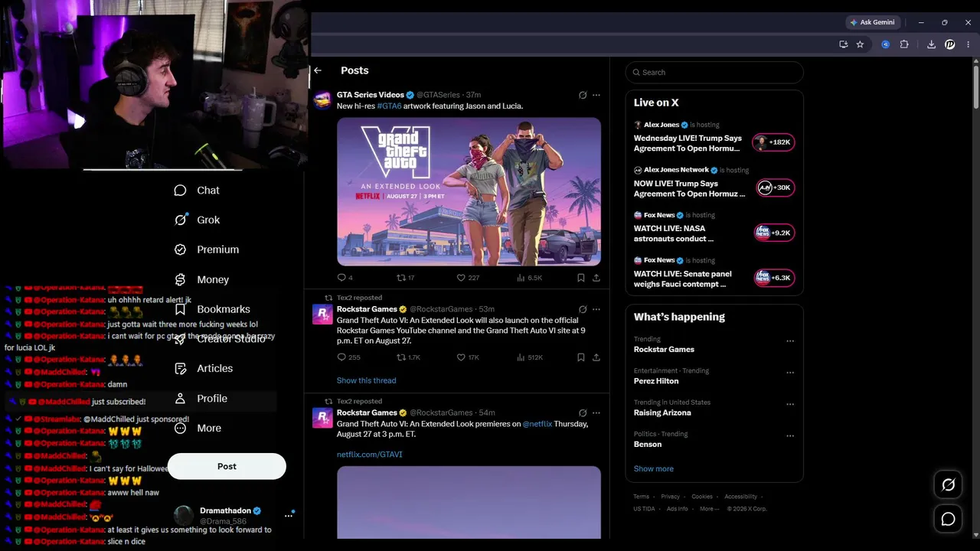Click Show this thread link

click(366, 380)
